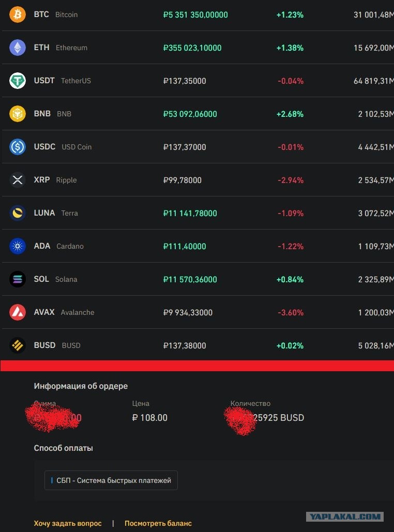This screenshot has width=394, height=532.
Task: Open the USD Coin icon
Action: tap(17, 147)
